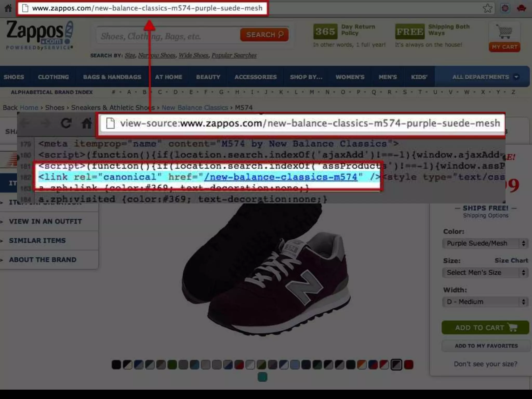Image resolution: width=532 pixels, height=399 pixels.
Task: Open the Women's navigation menu
Action: tap(350, 77)
